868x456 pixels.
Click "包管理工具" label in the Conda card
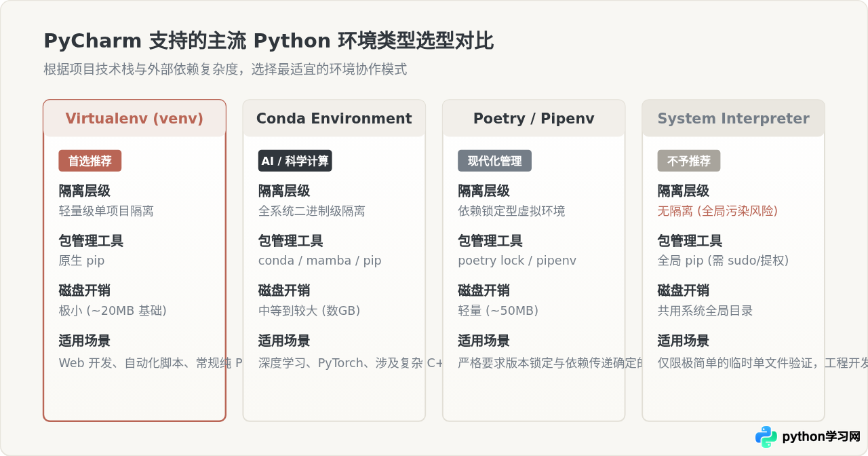click(x=291, y=241)
